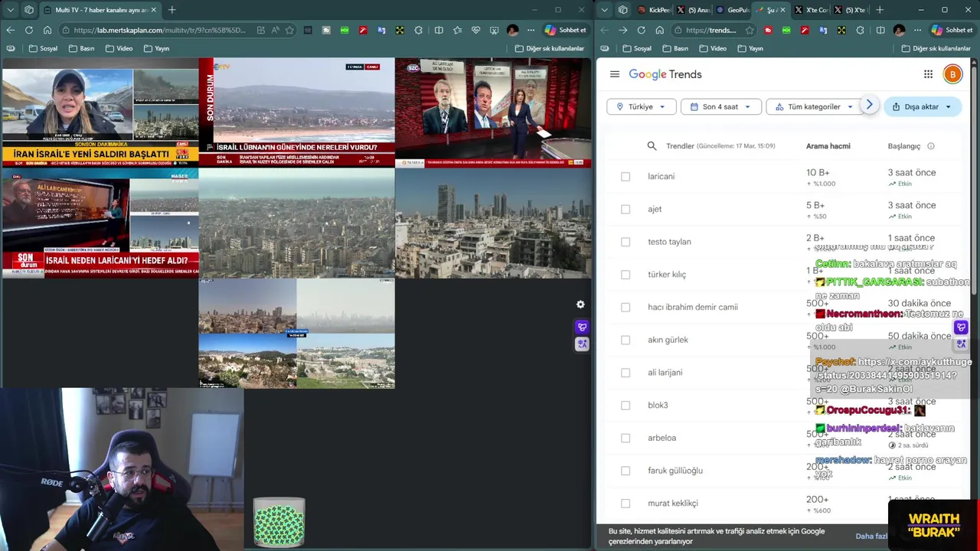Open extensions puzzle icon in Multi TV window
The image size is (980, 551).
[418, 30]
